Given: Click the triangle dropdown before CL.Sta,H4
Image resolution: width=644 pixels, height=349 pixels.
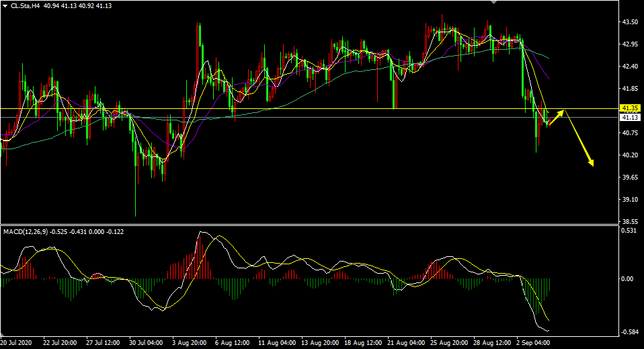Looking at the screenshot, I should click(5, 6).
